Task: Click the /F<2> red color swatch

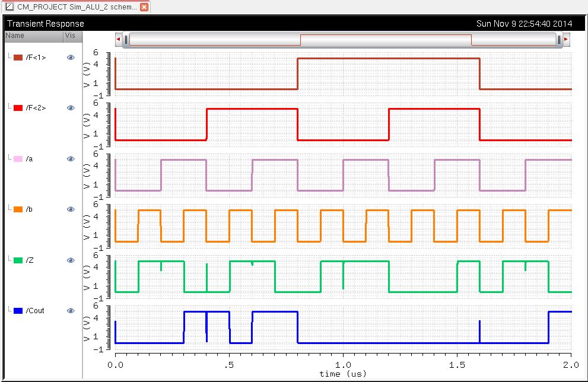Action: tap(18, 108)
